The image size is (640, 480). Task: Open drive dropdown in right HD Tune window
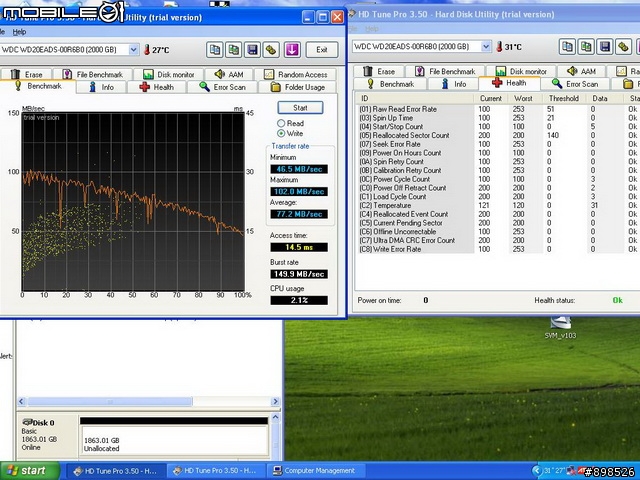(x=486, y=47)
